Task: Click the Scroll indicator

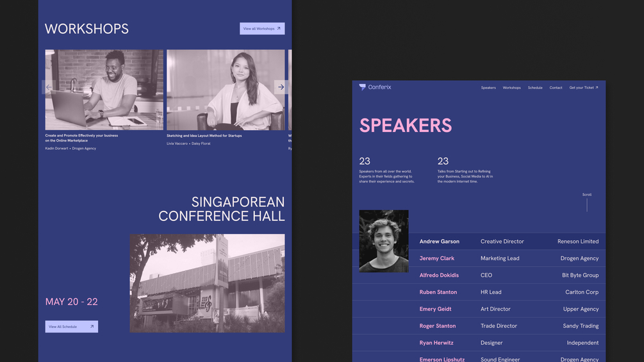Action: click(587, 202)
